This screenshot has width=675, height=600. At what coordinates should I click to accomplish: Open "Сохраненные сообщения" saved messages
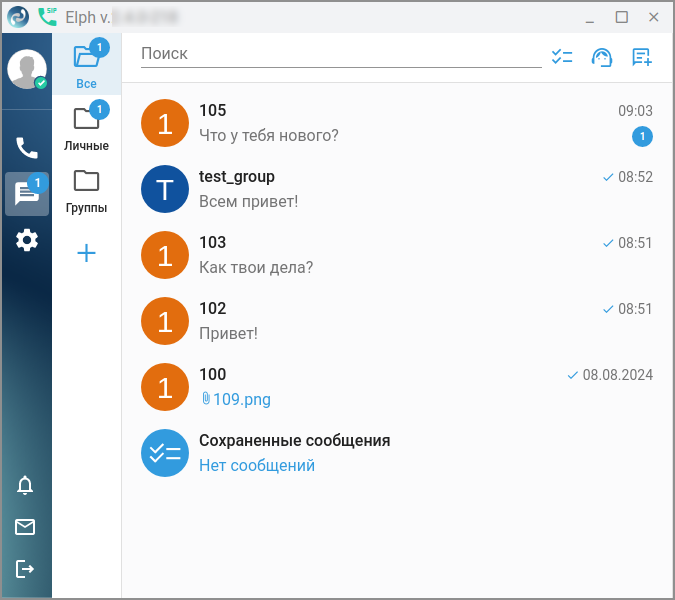pyautogui.click(x=396, y=453)
